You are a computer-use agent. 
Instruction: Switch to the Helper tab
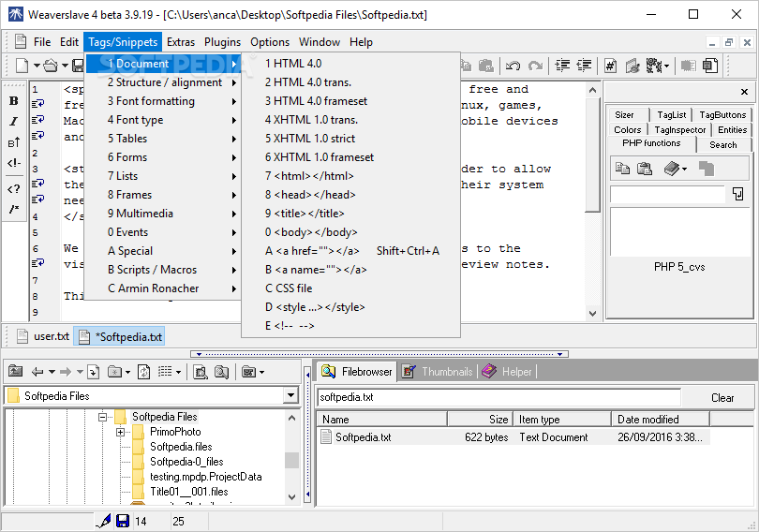coord(508,372)
